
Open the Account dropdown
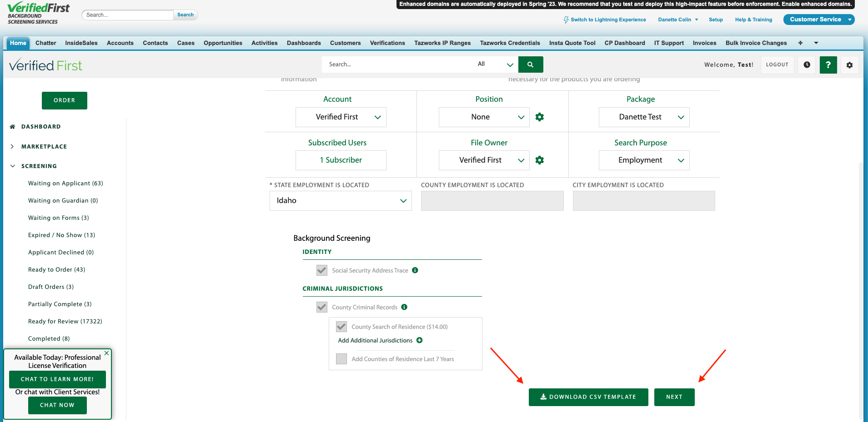(x=341, y=117)
